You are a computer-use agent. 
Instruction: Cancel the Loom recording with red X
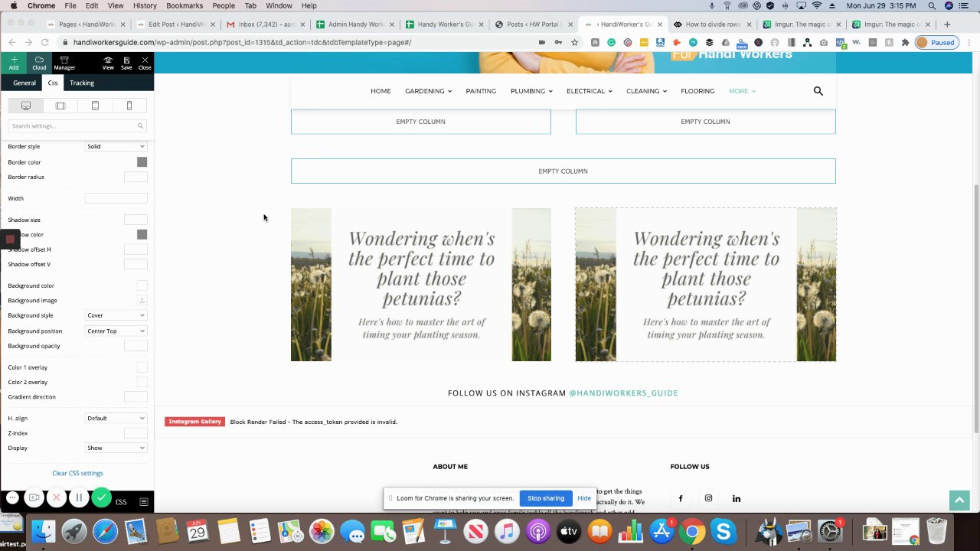[x=56, y=498]
